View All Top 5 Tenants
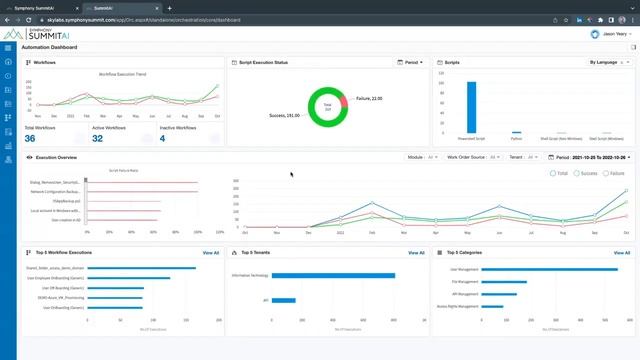This screenshot has height=360, width=640. [x=416, y=253]
